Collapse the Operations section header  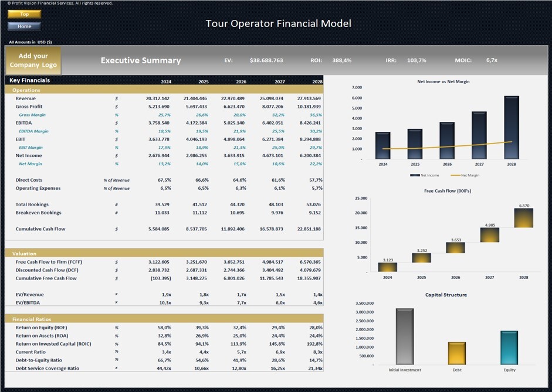tap(26, 90)
